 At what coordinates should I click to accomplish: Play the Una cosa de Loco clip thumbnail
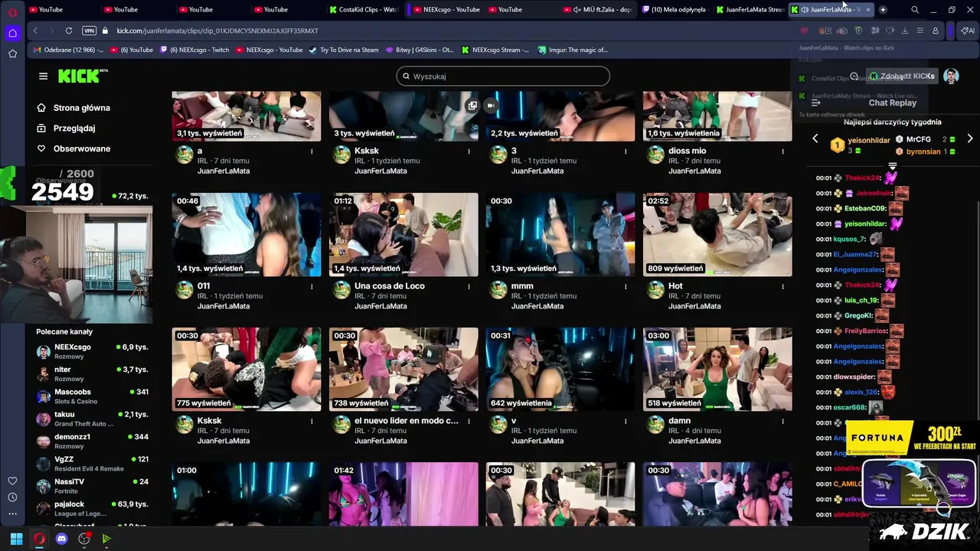tap(403, 234)
